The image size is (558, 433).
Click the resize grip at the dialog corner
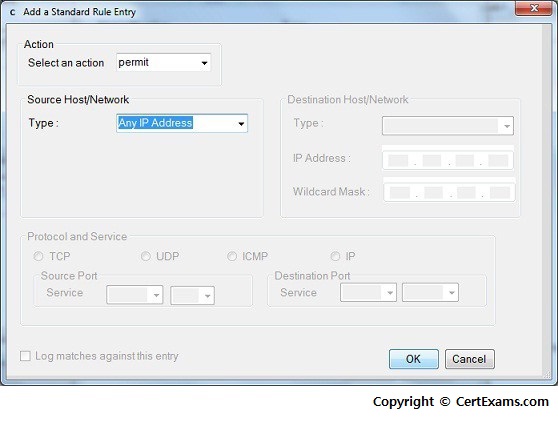click(548, 375)
